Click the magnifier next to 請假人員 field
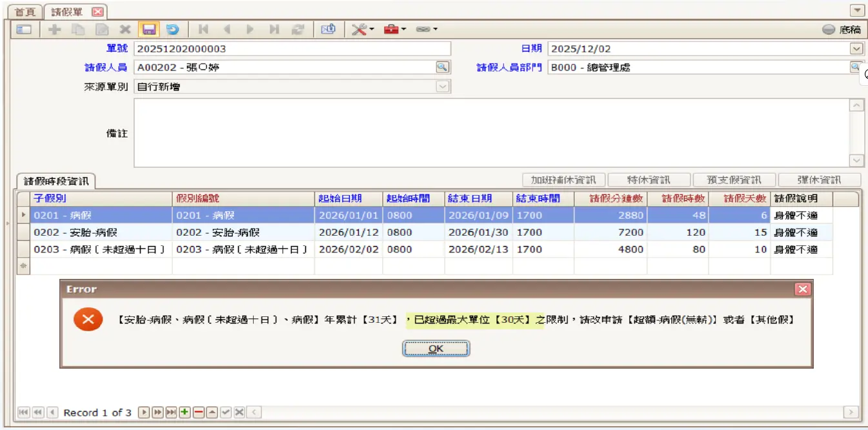The image size is (868, 430). (x=442, y=67)
